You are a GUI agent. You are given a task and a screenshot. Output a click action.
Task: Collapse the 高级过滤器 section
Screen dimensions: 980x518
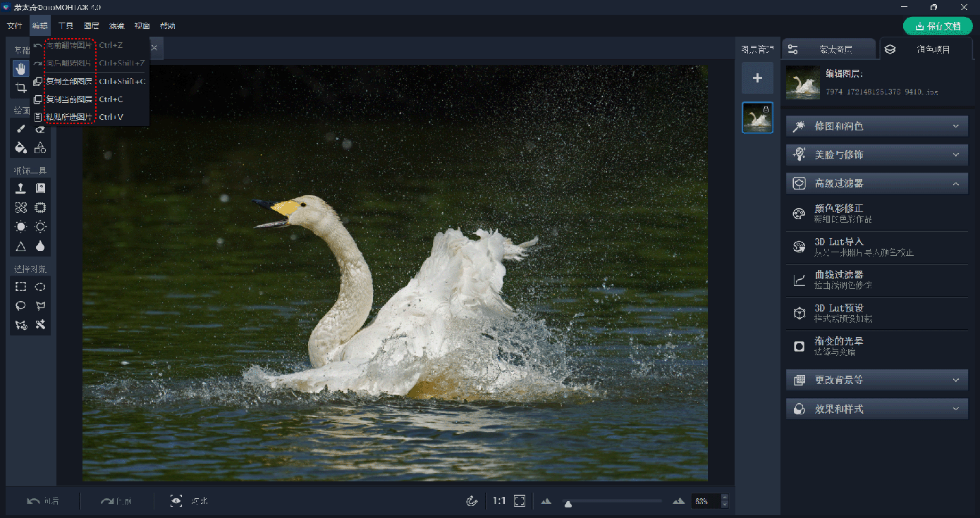pyautogui.click(x=877, y=183)
